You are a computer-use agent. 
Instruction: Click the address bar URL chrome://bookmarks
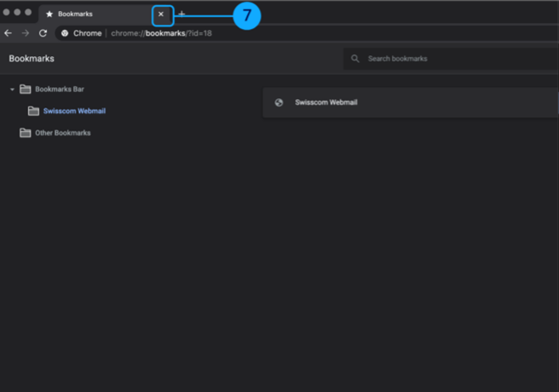[162, 33]
